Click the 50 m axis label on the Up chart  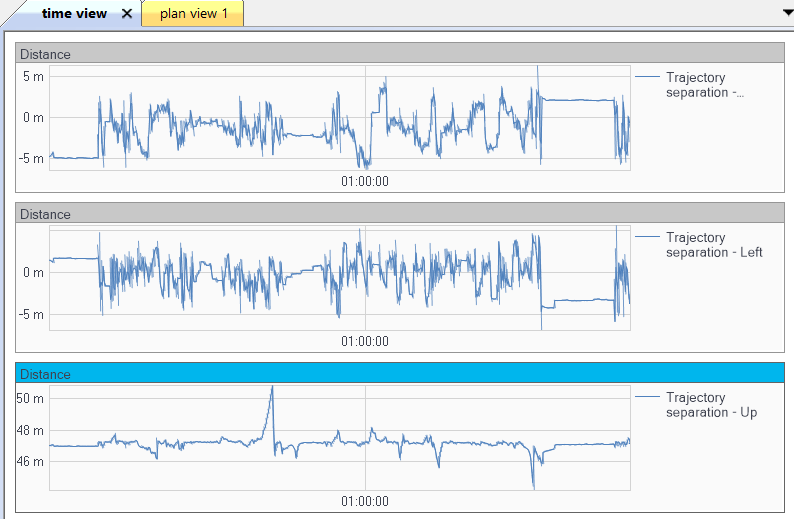[32, 398]
